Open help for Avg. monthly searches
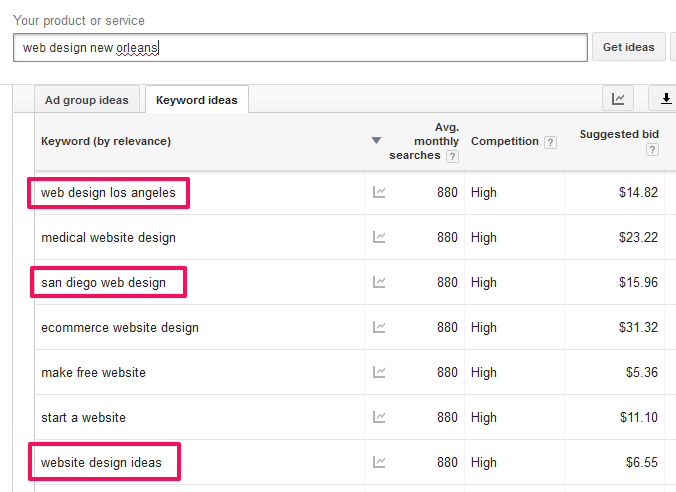The image size is (676, 492). [452, 156]
